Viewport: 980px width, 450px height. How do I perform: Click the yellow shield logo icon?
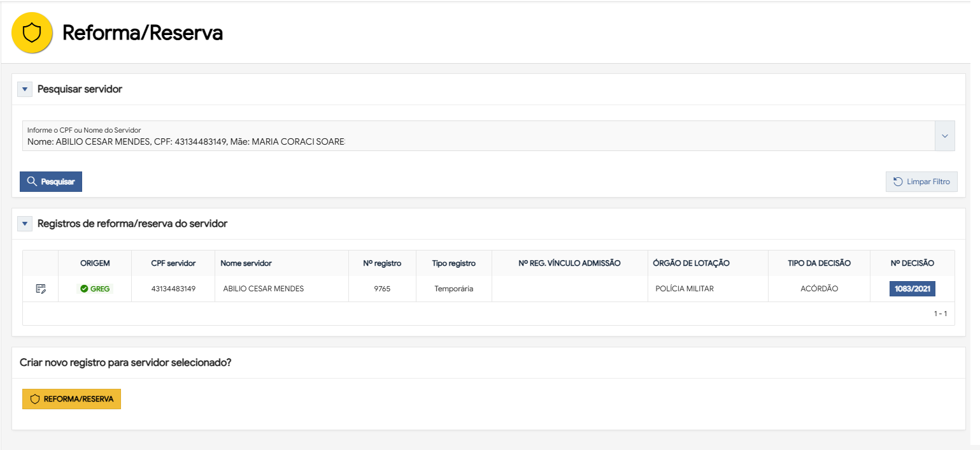pos(32,33)
